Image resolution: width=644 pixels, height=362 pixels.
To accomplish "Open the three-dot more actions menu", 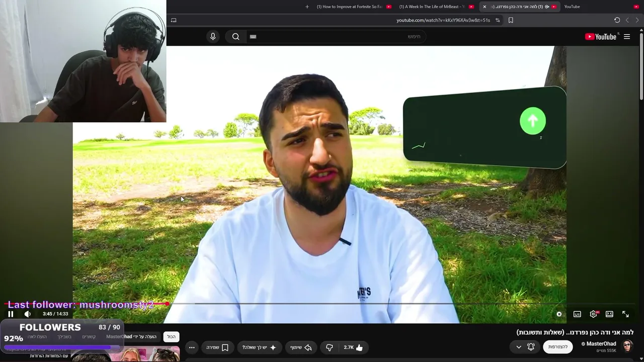I will 192,347.
